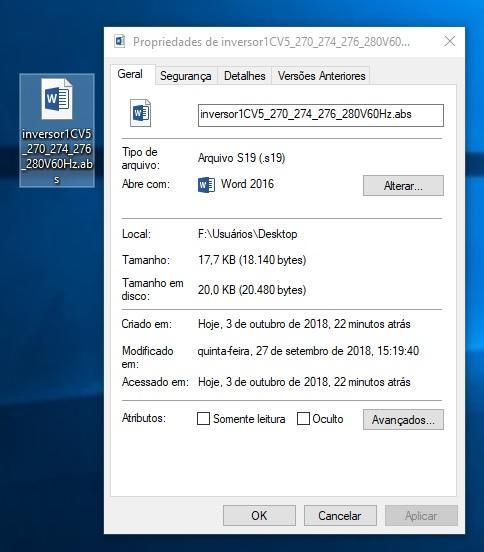The width and height of the screenshot is (484, 552).
Task: Click the Word 2016 icon next to Abre com
Action: [x=206, y=185]
